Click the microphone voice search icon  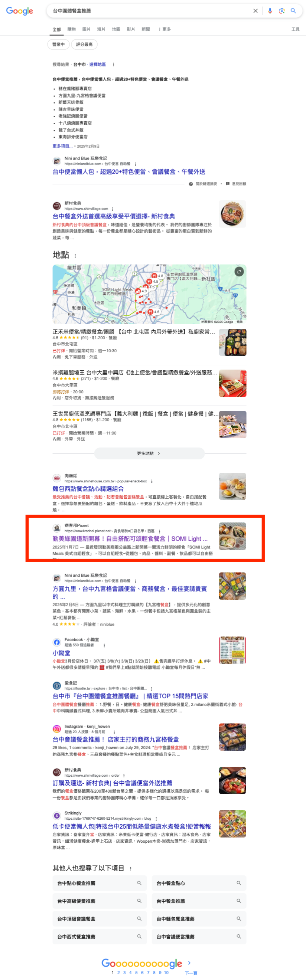(270, 11)
